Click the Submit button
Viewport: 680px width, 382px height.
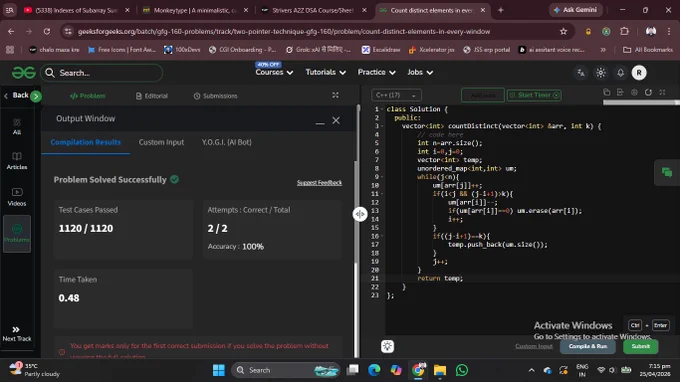pyautogui.click(x=641, y=346)
